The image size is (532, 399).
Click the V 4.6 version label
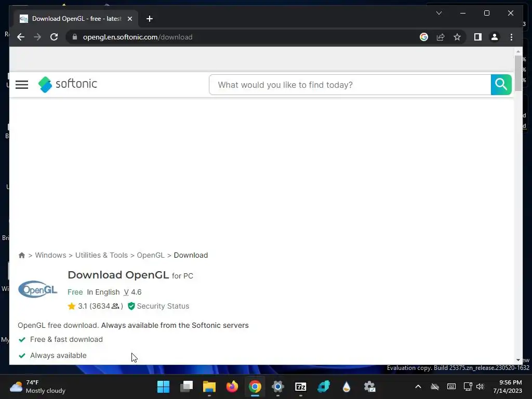(132, 292)
